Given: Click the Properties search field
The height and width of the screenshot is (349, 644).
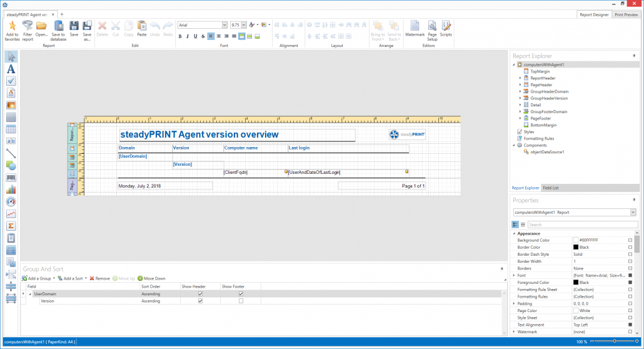Looking at the screenshot, I should tap(582, 225).
